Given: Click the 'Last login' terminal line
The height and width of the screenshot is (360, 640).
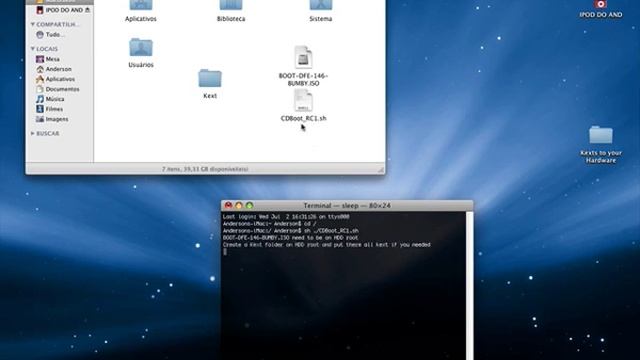Looking at the screenshot, I should pyautogui.click(x=286, y=216).
